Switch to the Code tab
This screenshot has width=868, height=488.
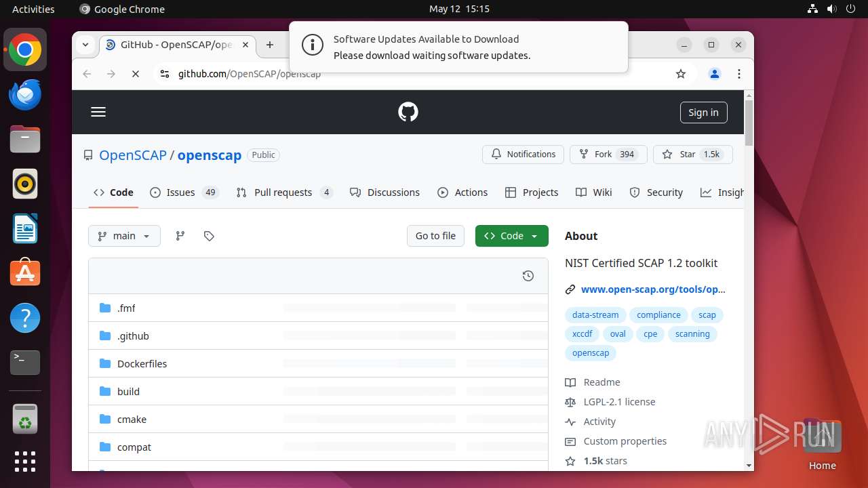113,192
